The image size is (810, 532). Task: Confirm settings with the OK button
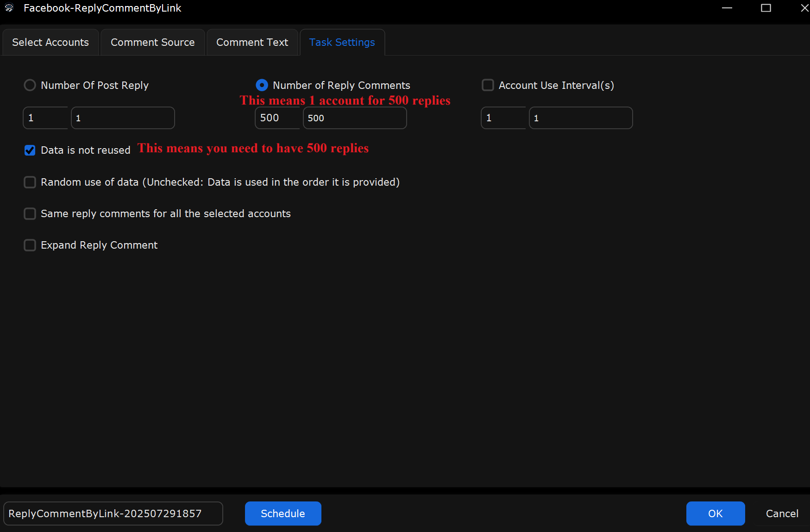pyautogui.click(x=716, y=513)
